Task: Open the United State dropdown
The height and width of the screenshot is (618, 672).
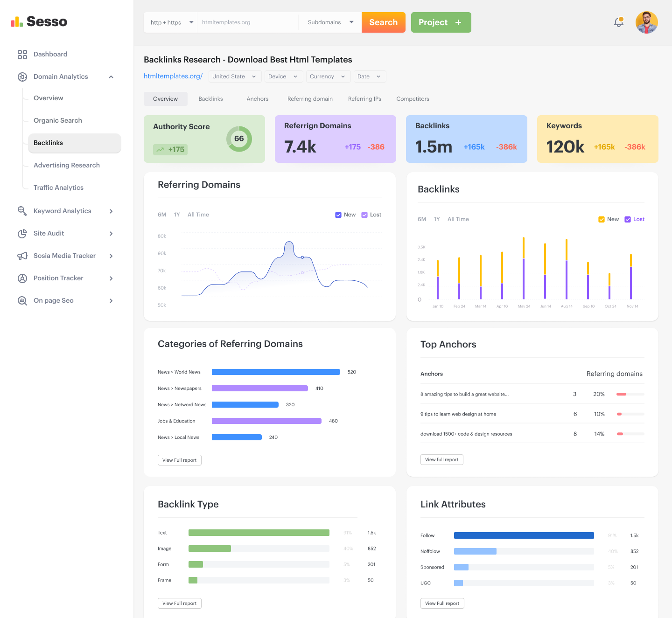Action: 234,76
